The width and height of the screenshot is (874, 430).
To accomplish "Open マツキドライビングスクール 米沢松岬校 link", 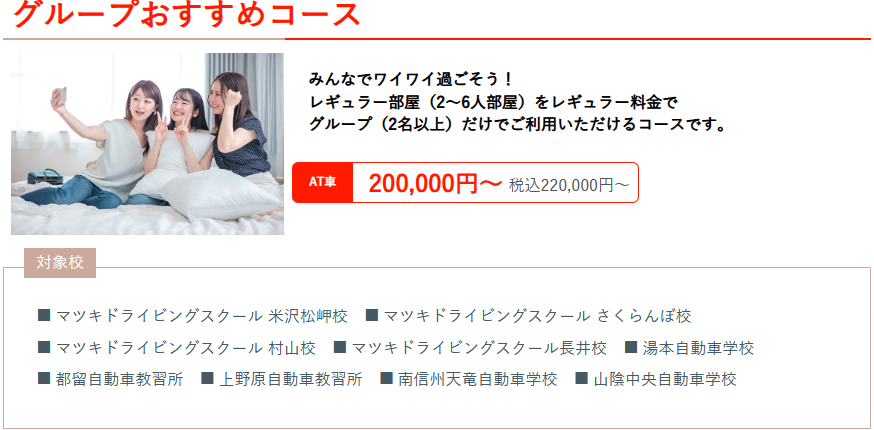I will pyautogui.click(x=202, y=316).
